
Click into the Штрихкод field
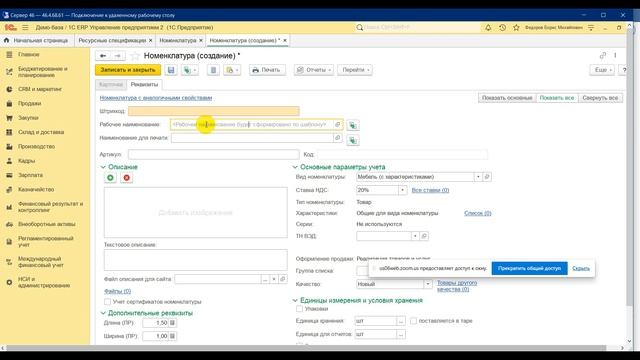[213, 111]
